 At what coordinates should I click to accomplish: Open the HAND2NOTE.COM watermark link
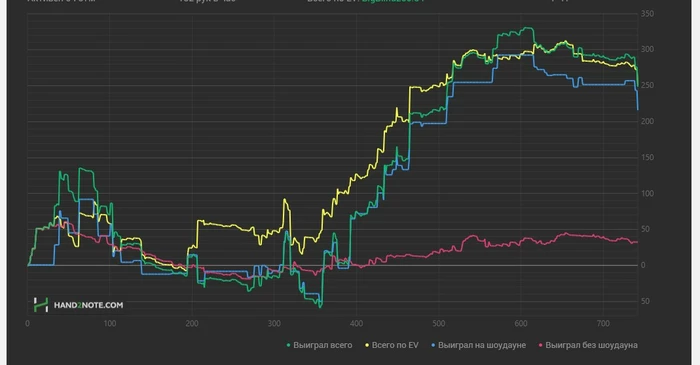pos(88,305)
